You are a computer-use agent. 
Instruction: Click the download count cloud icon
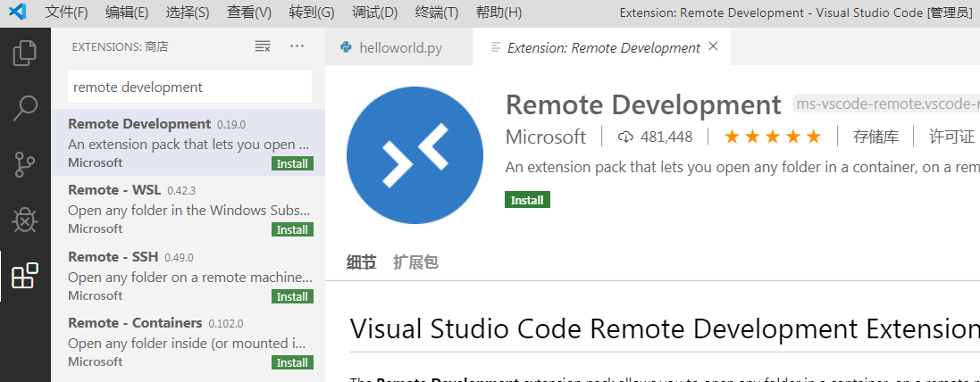pos(625,137)
